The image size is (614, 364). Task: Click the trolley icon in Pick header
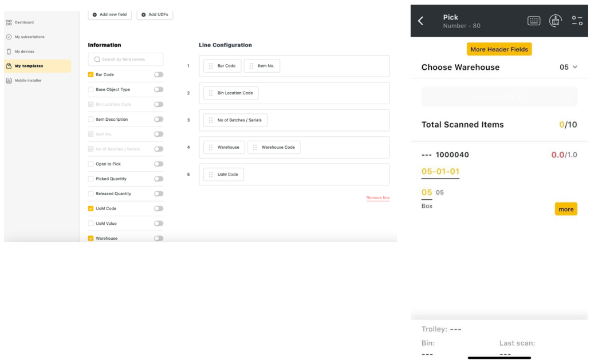(x=556, y=21)
